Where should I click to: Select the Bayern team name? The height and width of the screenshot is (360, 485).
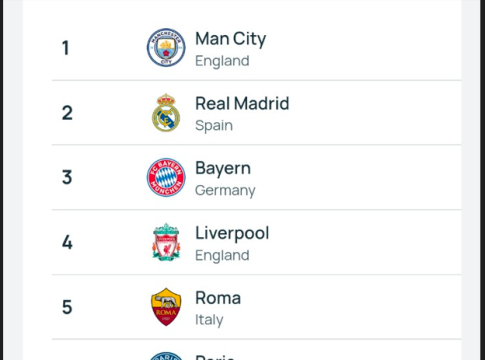click(223, 168)
